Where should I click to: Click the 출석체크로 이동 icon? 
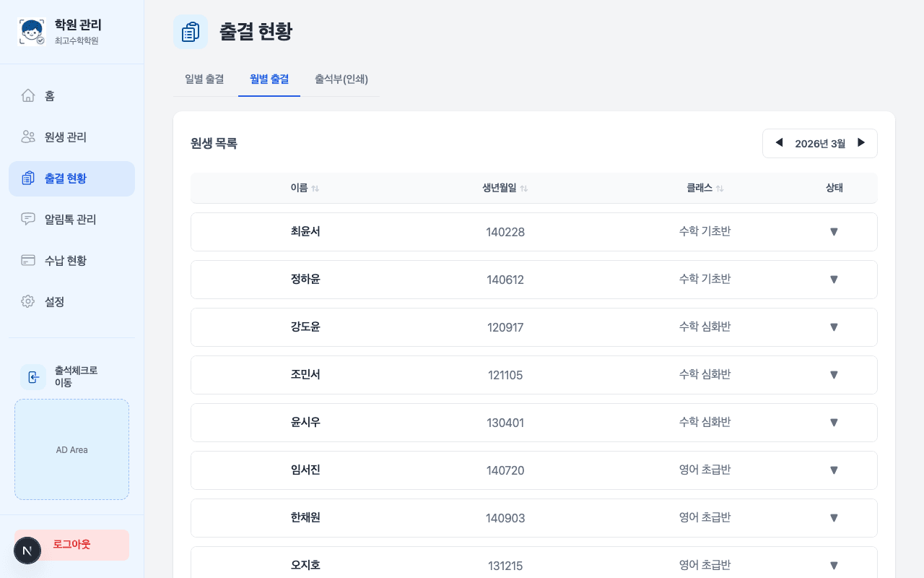pyautogui.click(x=33, y=377)
